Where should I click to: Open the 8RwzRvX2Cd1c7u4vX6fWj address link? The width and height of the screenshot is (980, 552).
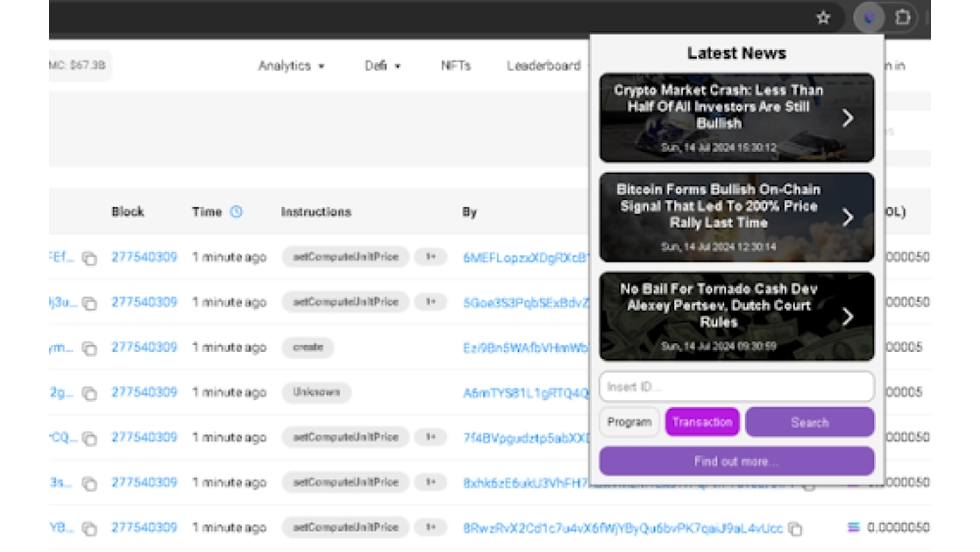[x=622, y=528]
